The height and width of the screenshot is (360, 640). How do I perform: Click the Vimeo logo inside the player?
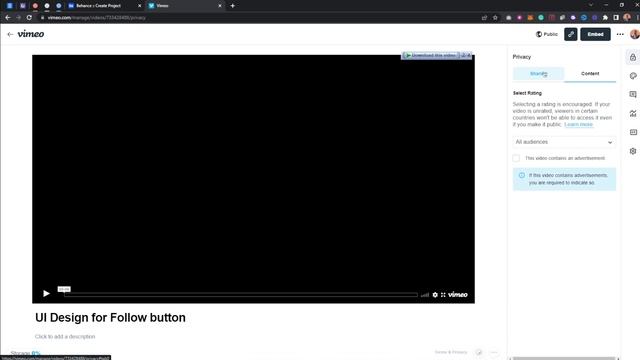point(458,295)
